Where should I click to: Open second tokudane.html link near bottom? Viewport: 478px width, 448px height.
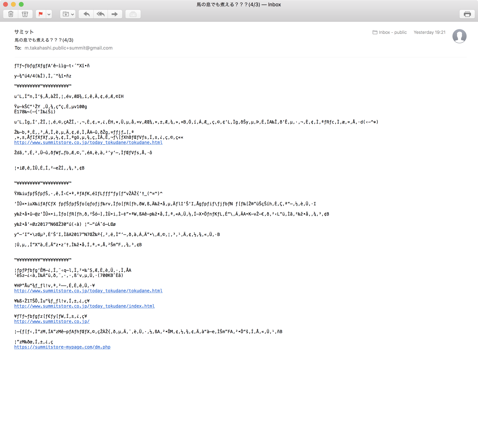(x=88, y=291)
